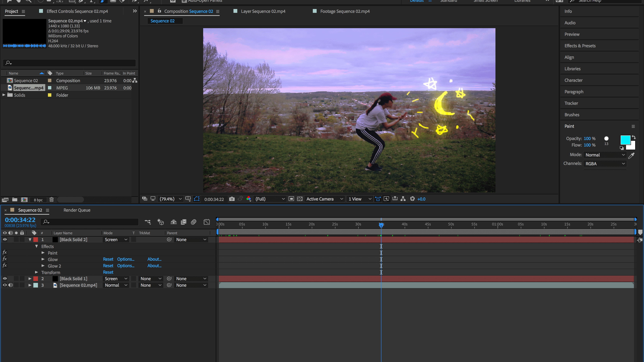
Task: Toggle the Transparency Grid icon
Action: [x=300, y=199]
